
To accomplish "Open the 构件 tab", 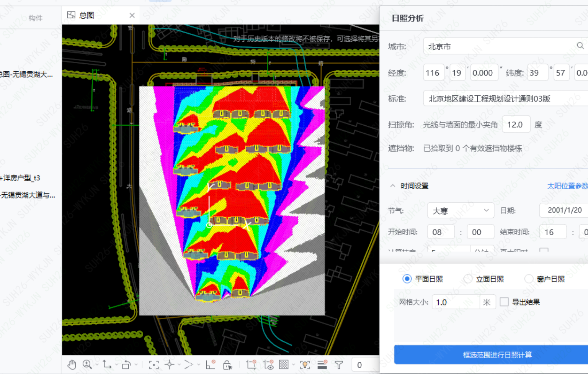I will point(35,18).
